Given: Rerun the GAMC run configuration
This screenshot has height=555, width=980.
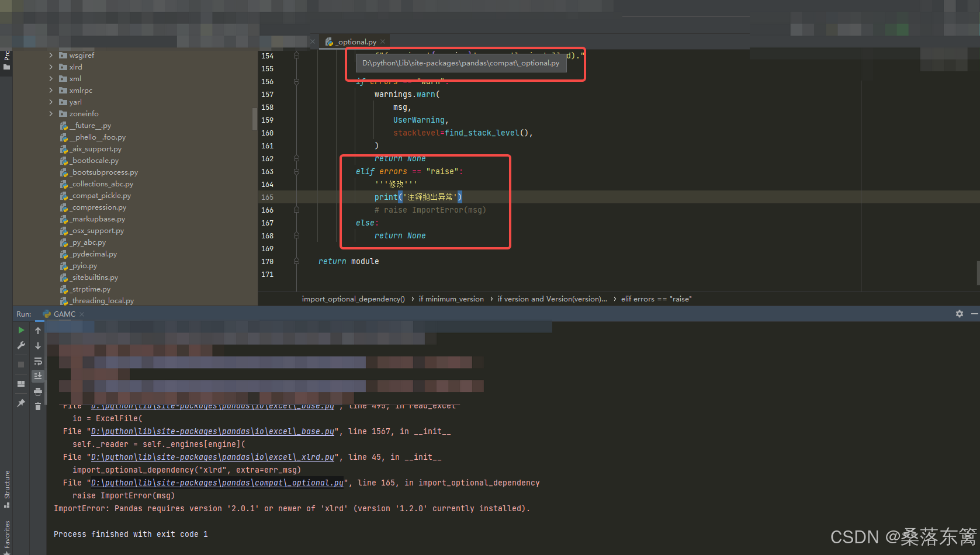Looking at the screenshot, I should click(x=21, y=330).
